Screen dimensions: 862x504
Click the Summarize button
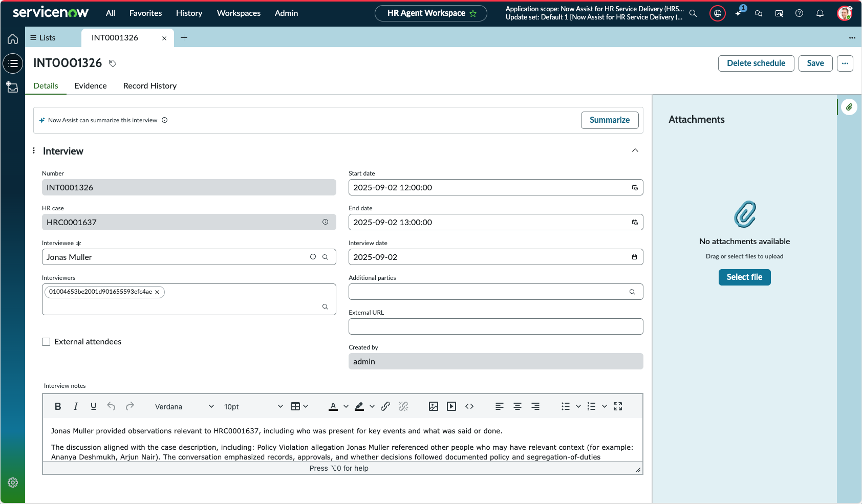(610, 120)
